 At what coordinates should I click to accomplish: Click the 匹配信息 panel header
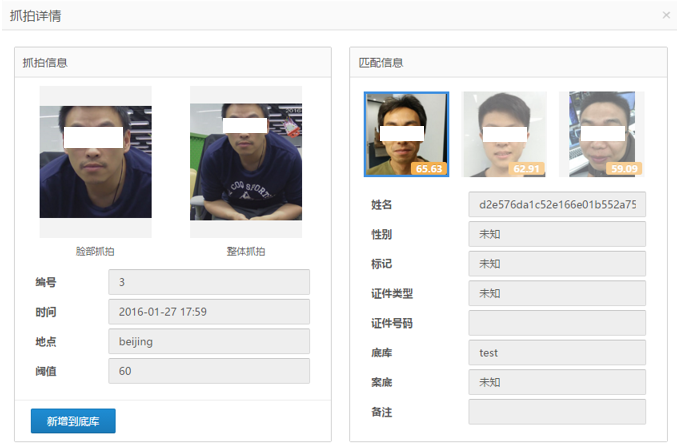(509, 63)
